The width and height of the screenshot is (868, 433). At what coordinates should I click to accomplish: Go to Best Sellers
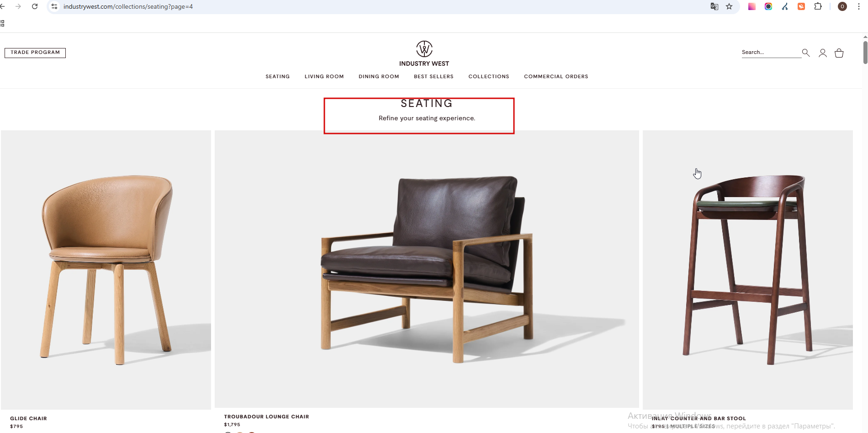(x=434, y=76)
